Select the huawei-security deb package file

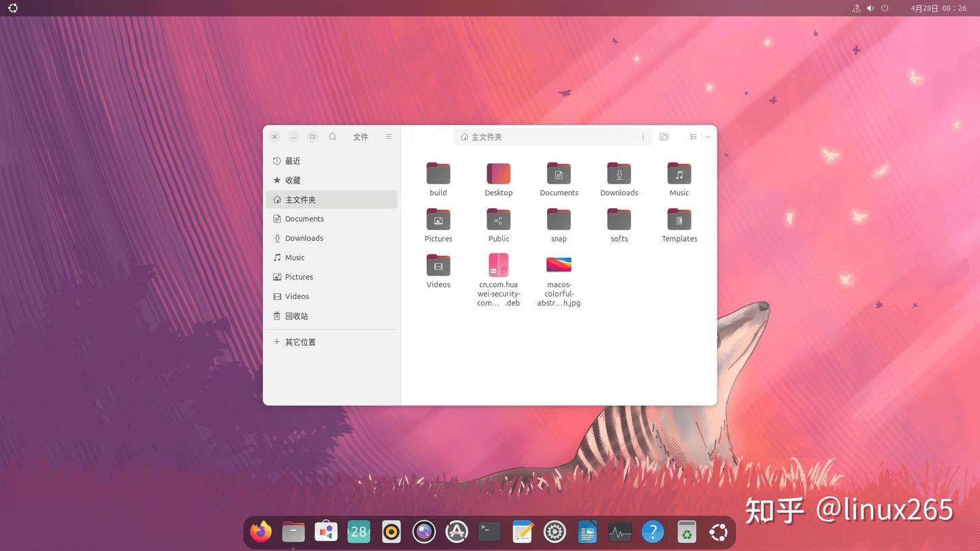tap(498, 265)
